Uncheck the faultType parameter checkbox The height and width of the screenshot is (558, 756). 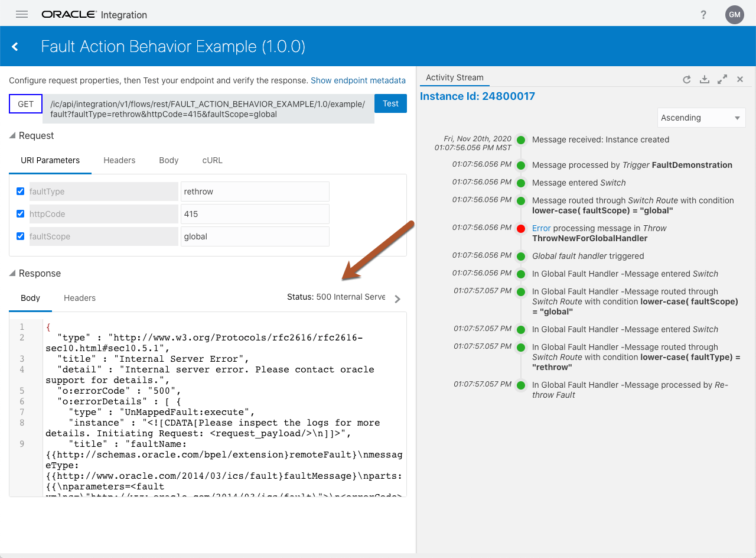21,192
